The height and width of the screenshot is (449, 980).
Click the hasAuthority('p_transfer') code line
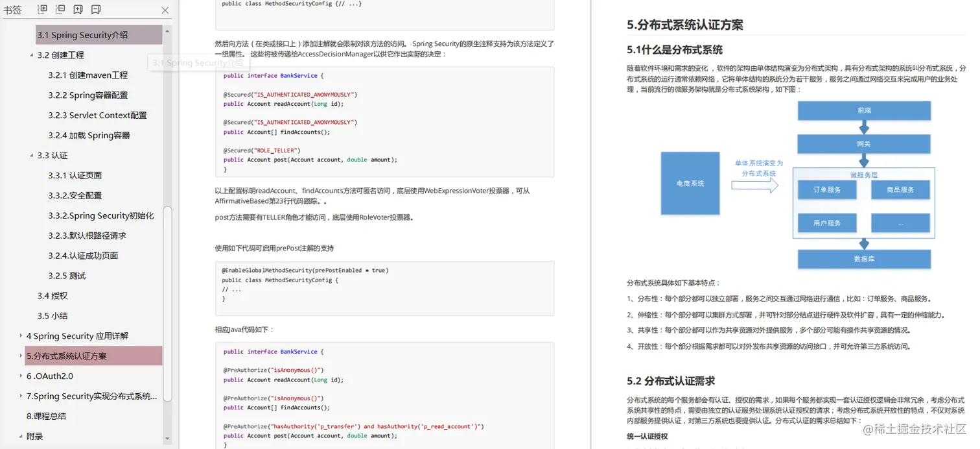pyautogui.click(x=353, y=426)
